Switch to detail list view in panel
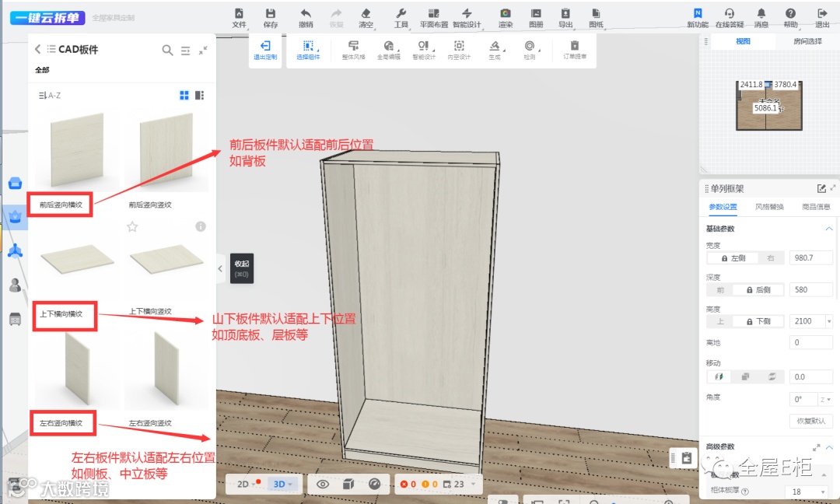Image resolution: width=840 pixels, height=504 pixels. (x=199, y=95)
